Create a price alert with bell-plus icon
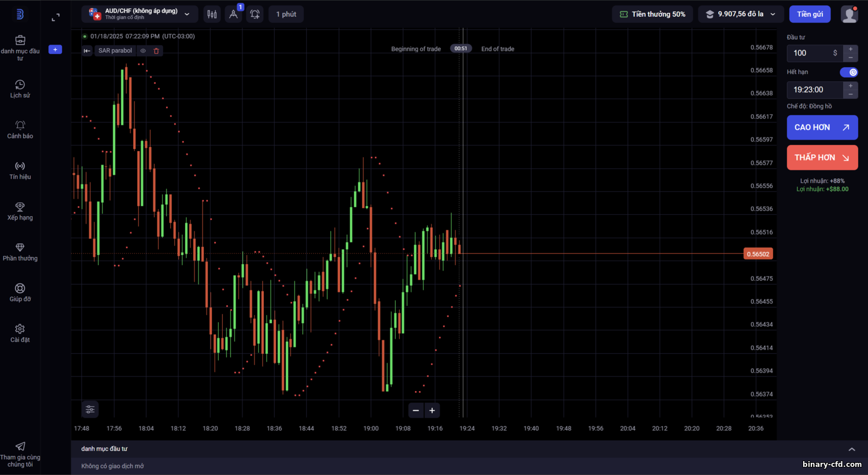868x475 pixels. (255, 14)
